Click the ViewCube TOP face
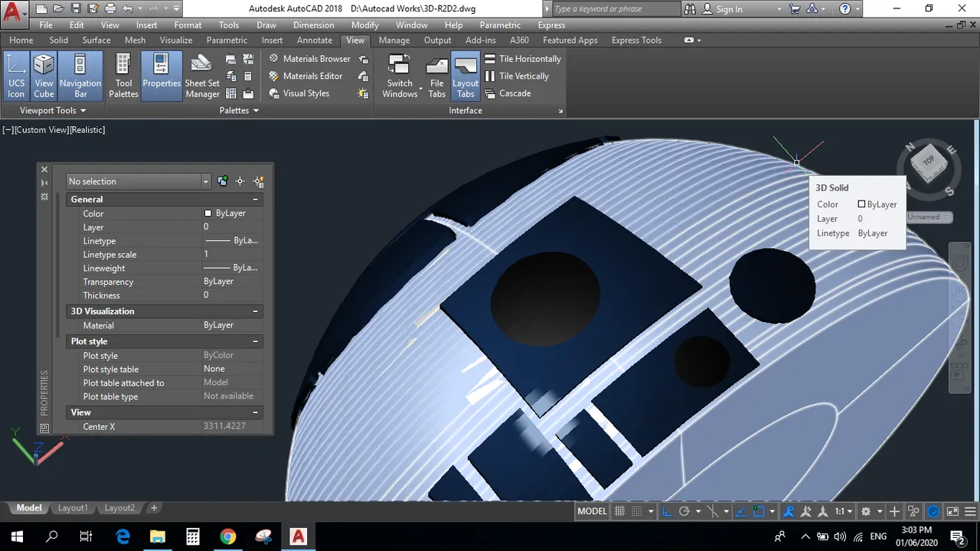The image size is (980, 551). click(929, 161)
